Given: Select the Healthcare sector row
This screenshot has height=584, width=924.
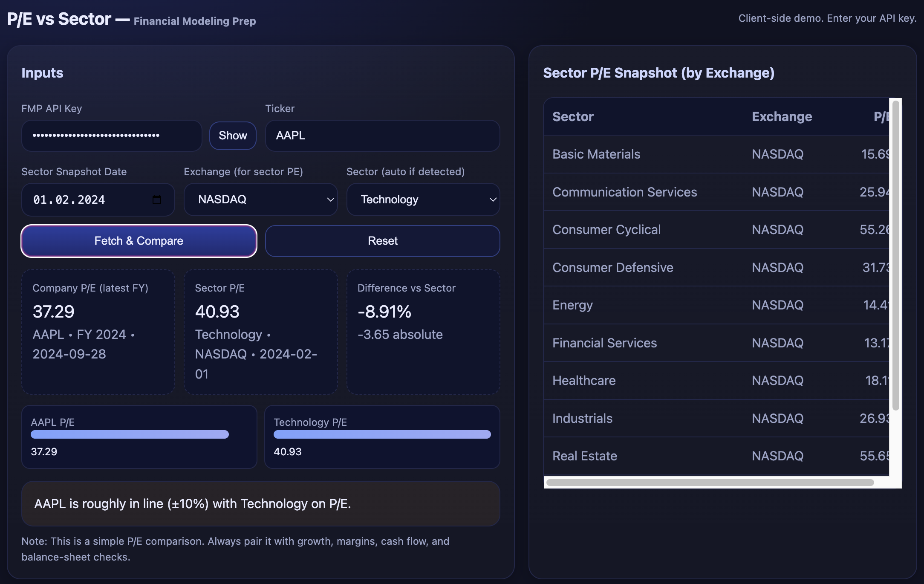Looking at the screenshot, I should click(x=716, y=381).
